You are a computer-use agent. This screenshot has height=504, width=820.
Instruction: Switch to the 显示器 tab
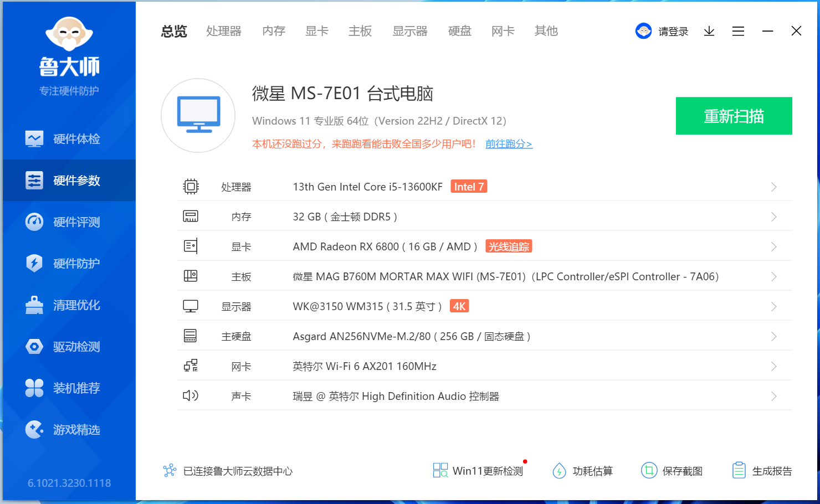(410, 31)
